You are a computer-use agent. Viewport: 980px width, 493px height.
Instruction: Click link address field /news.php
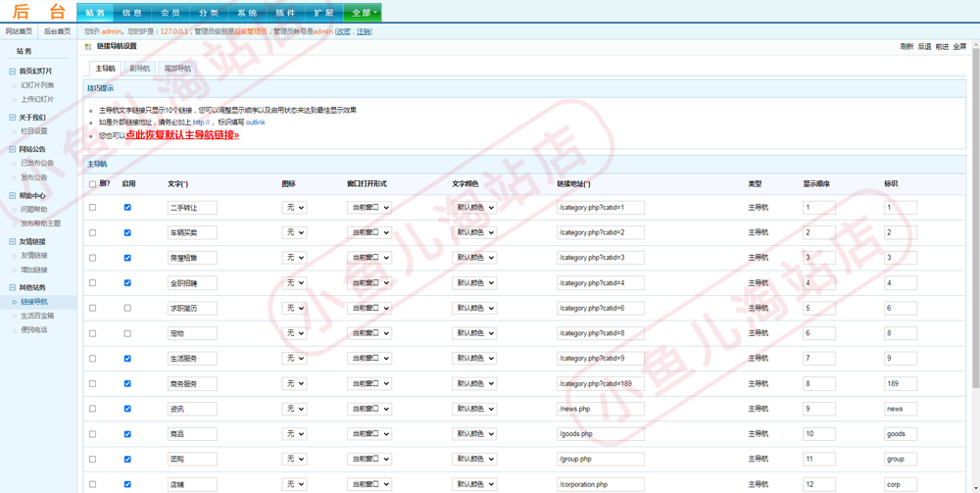click(x=601, y=409)
